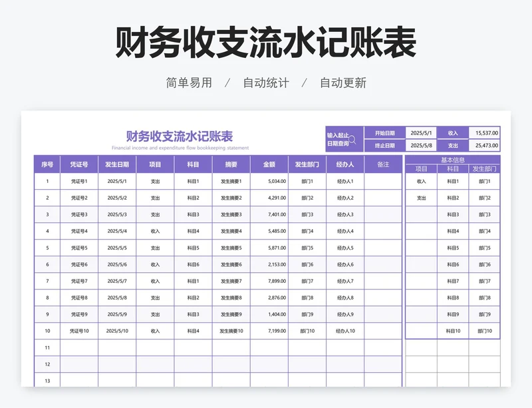Click the expense total 25,473.00
The height and width of the screenshot is (408, 532).
tap(485, 145)
